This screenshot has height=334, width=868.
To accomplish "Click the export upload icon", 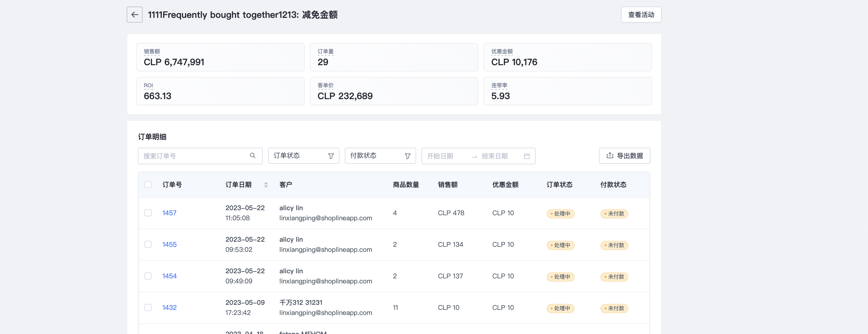I will click(610, 155).
